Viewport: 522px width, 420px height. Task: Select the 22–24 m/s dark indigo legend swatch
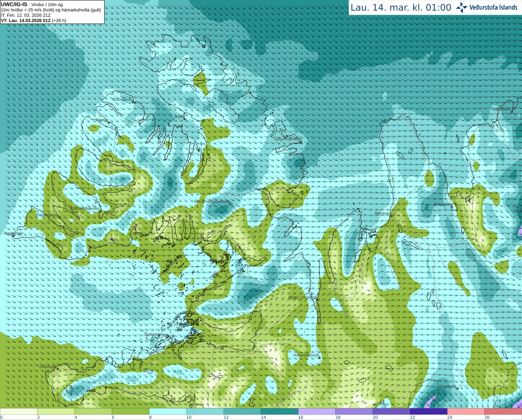pyautogui.click(x=429, y=411)
